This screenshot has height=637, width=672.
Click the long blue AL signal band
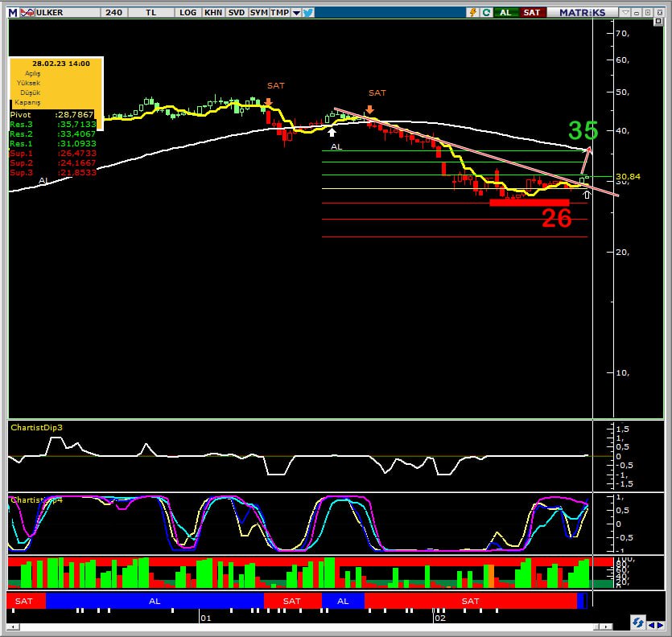(155, 601)
